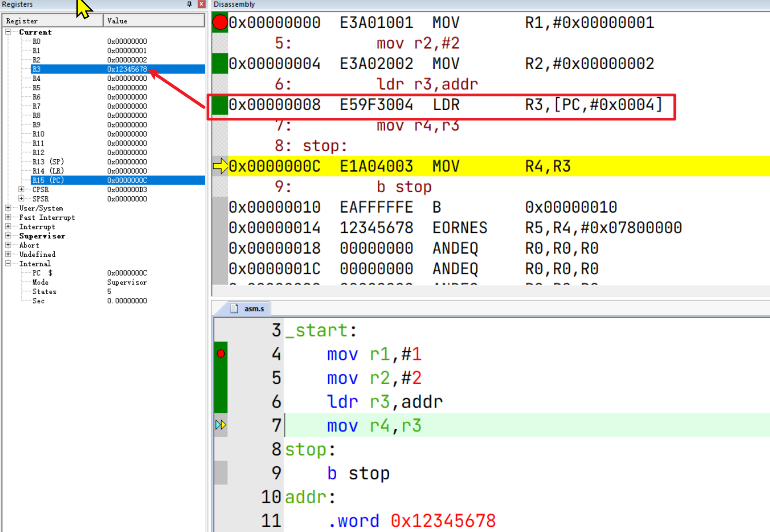Select the Sec row under Internal
Viewport: 770px width, 532px height.
point(118,301)
